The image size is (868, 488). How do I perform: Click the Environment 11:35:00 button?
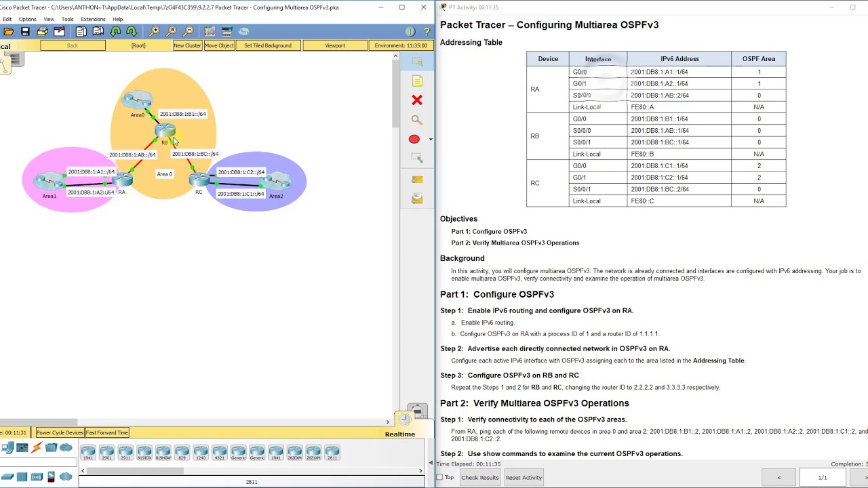pos(401,45)
